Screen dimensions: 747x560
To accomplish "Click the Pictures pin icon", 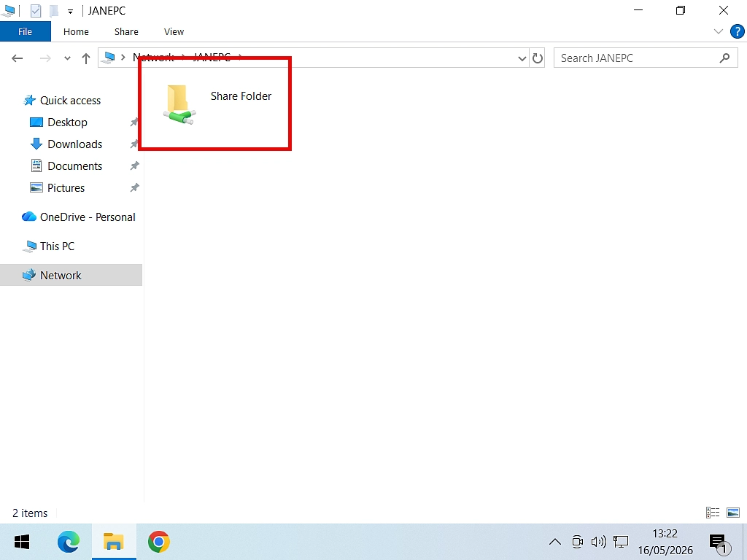I will (x=135, y=187).
